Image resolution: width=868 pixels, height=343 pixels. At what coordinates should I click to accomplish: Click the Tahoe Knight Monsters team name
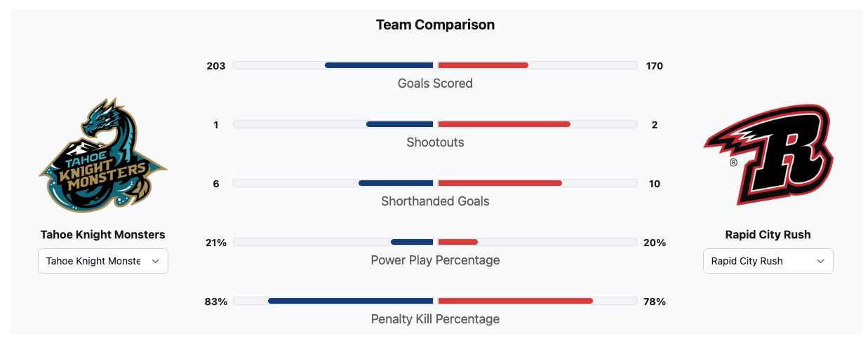point(103,234)
